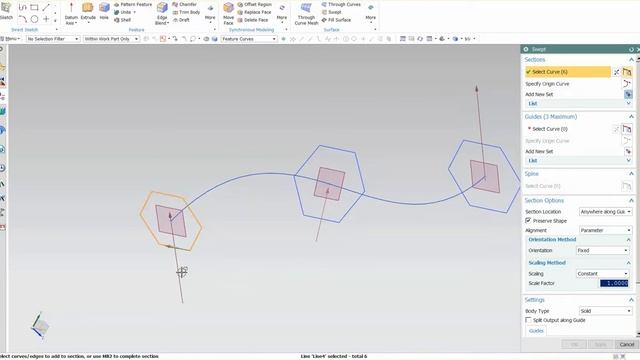Open More in the Feature group
This screenshot has height=360, width=640.
(210, 13)
